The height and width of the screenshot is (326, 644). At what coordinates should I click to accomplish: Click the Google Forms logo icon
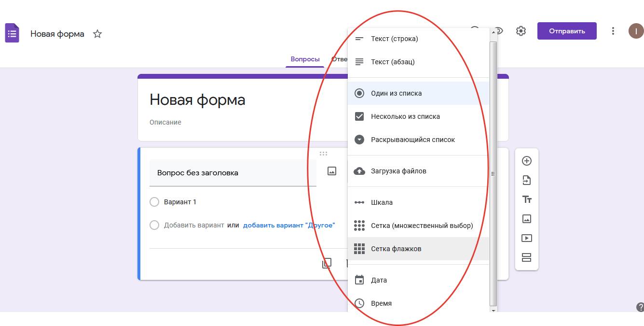pyautogui.click(x=12, y=33)
